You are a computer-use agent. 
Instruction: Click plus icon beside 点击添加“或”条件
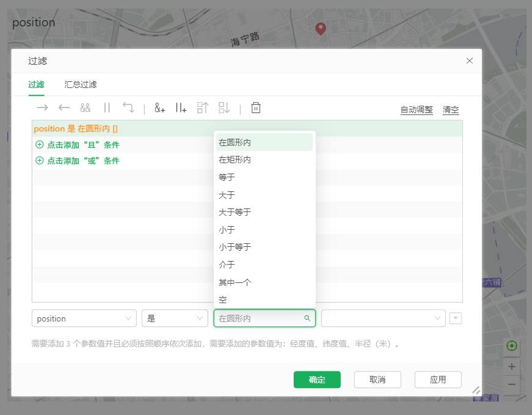tap(40, 161)
